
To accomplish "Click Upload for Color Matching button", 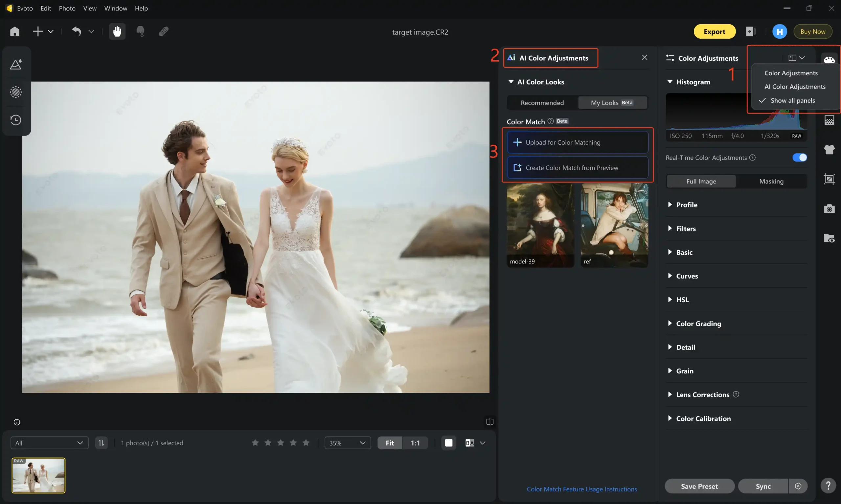I will [x=577, y=143].
